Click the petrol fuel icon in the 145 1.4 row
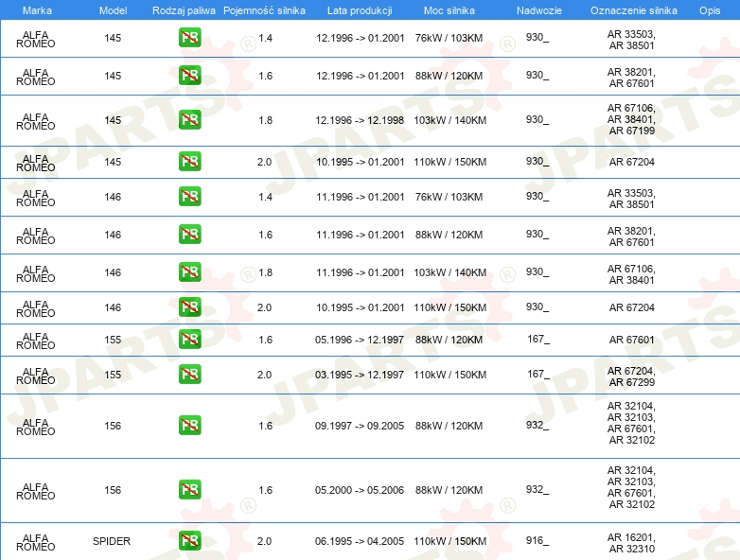The width and height of the screenshot is (740, 560). 189,38
